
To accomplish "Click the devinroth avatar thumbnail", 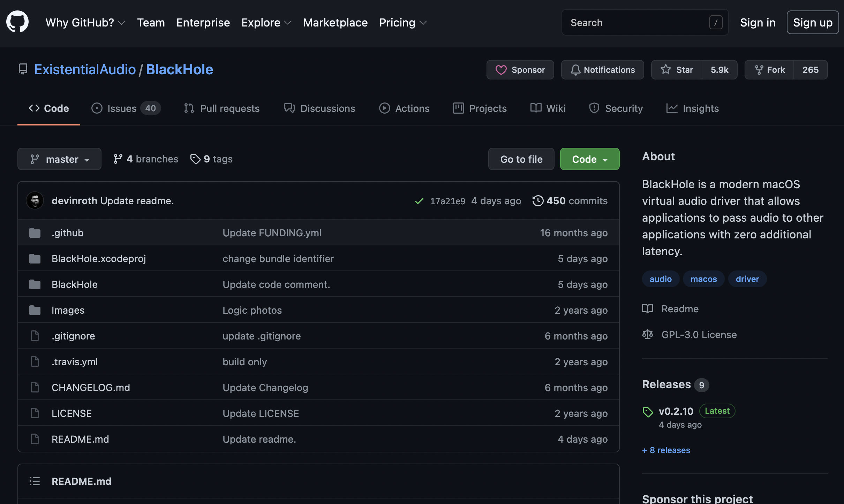I will coord(35,200).
